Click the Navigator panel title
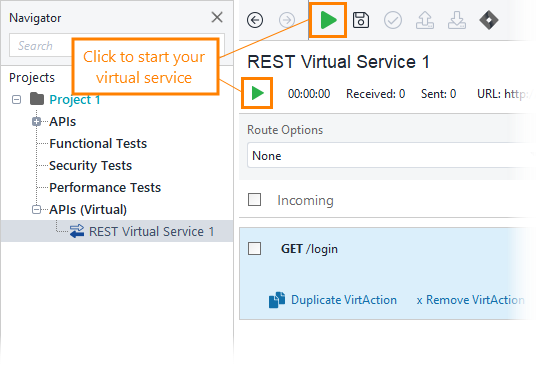Screen dimensions: 537x365 tap(35, 18)
